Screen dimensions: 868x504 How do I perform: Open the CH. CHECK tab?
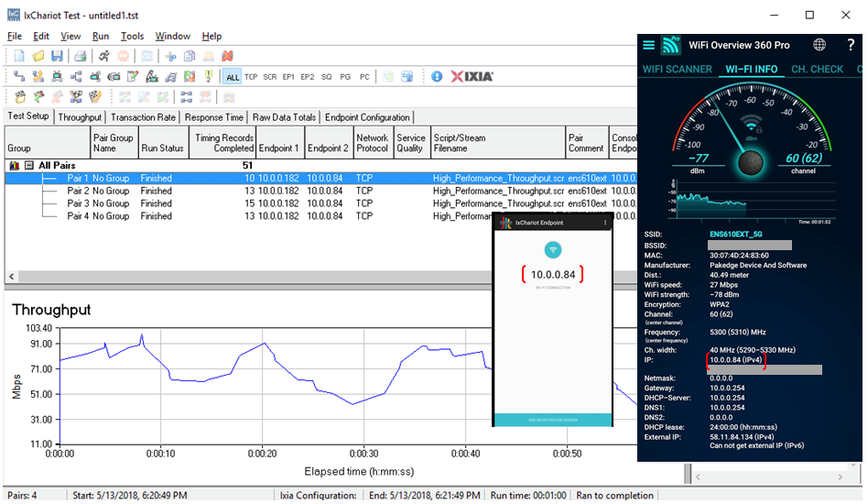click(x=817, y=70)
